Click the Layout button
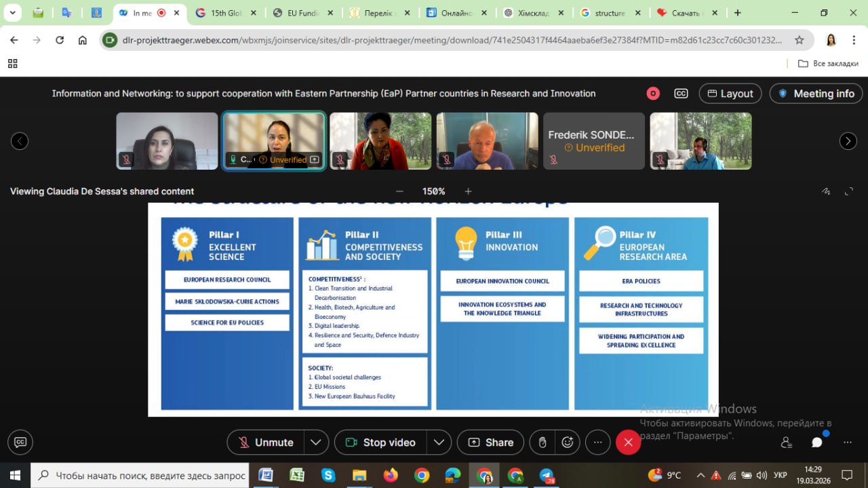The width and height of the screenshot is (868, 488). (x=730, y=94)
